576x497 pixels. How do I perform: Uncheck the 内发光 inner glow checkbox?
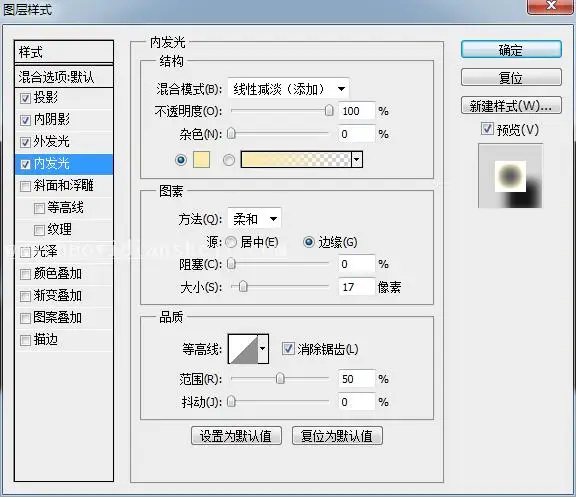click(x=25, y=165)
